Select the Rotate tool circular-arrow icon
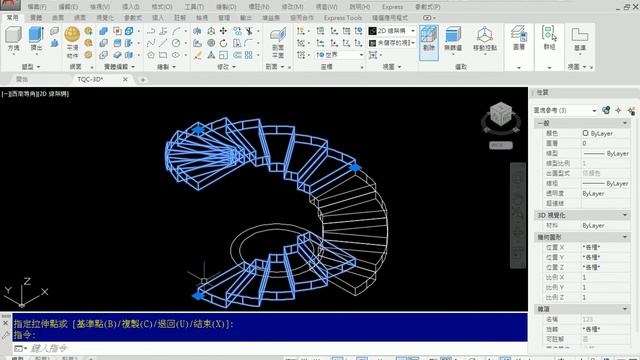 (x=223, y=43)
